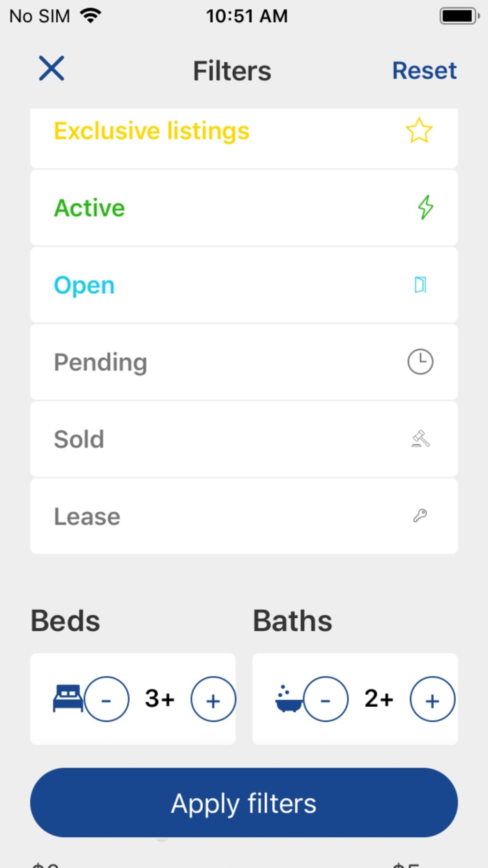Screen dimensions: 488x868
Task: Tap the gavel icon beside Sold
Action: [x=420, y=439]
